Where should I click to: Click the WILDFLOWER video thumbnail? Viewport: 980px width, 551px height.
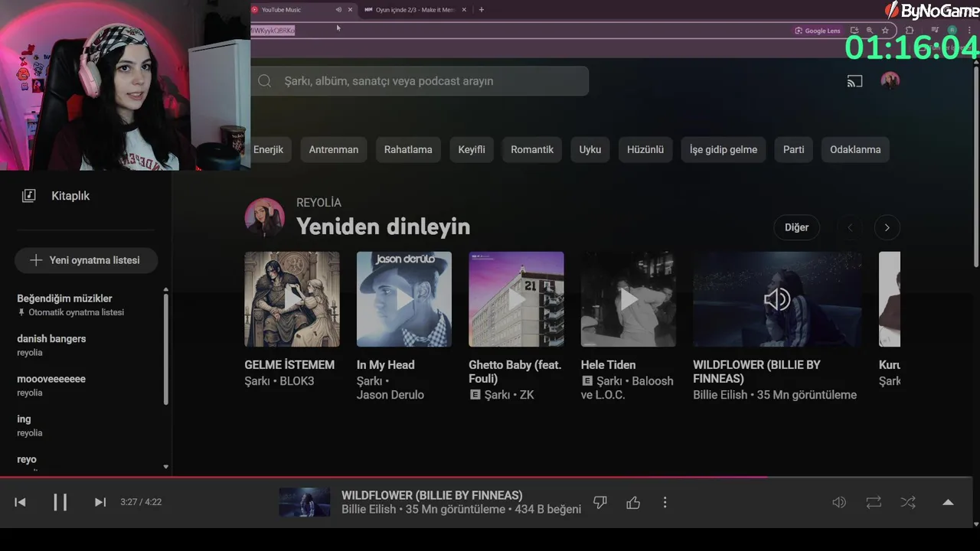click(x=777, y=299)
